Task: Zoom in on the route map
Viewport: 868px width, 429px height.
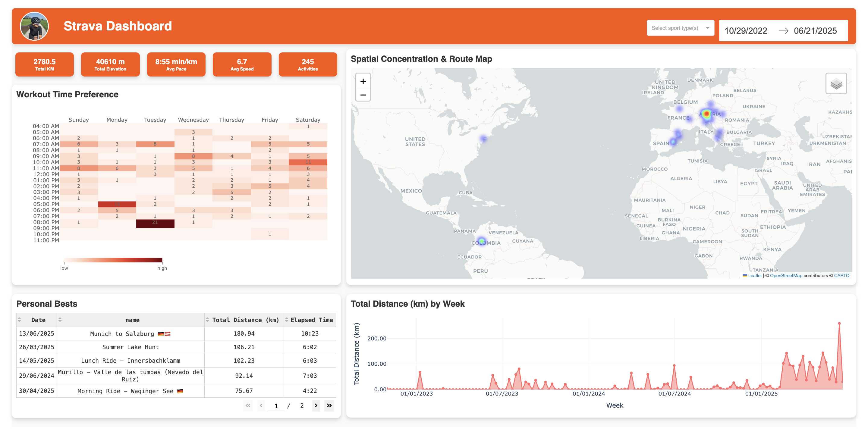Action: (363, 81)
